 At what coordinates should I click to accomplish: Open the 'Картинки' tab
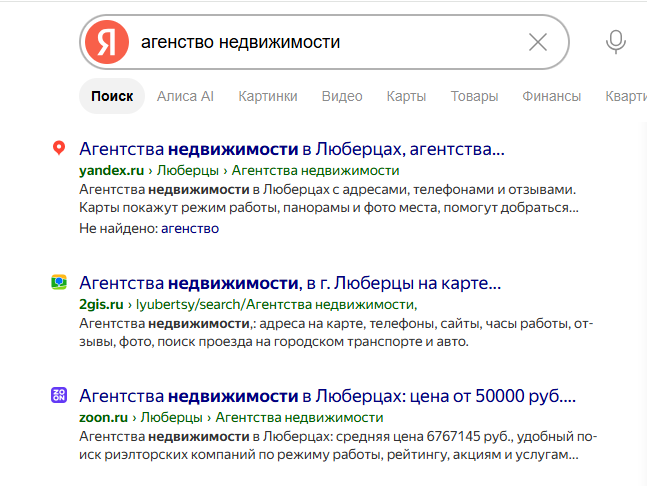[x=268, y=96]
